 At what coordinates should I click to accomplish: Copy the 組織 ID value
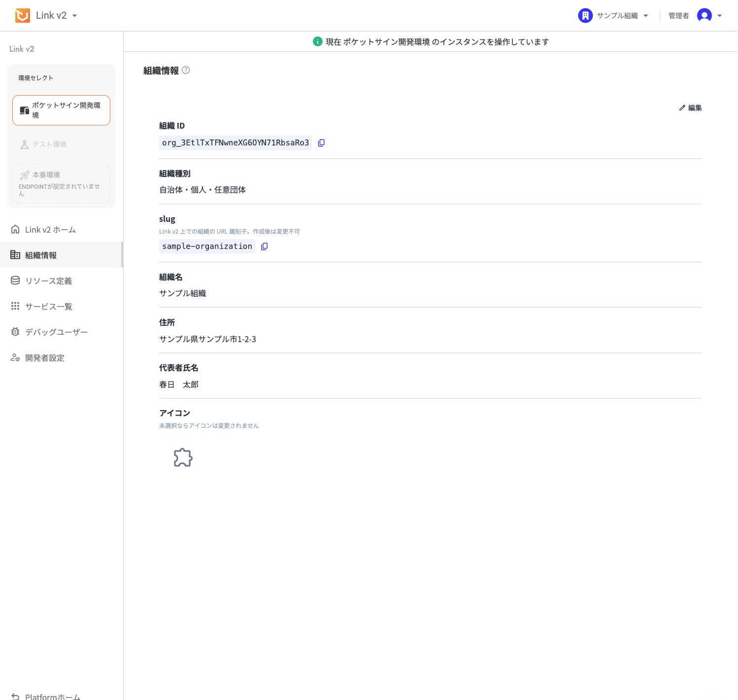point(321,143)
